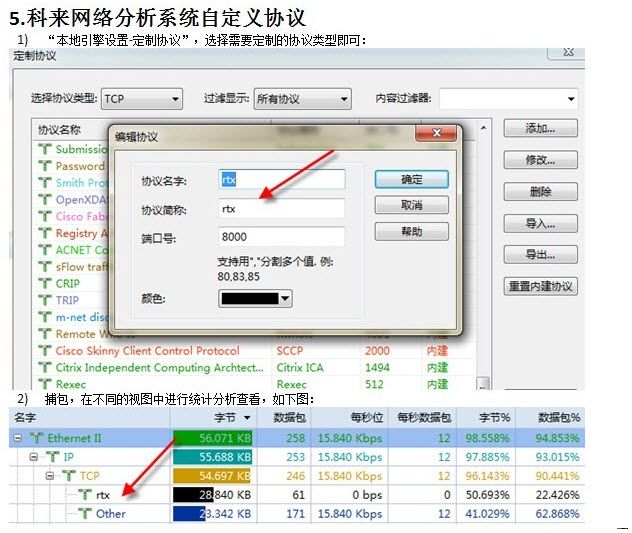Click the protocol icon beside Remote row
Screen dimensions: 632x533
[x=45, y=334]
